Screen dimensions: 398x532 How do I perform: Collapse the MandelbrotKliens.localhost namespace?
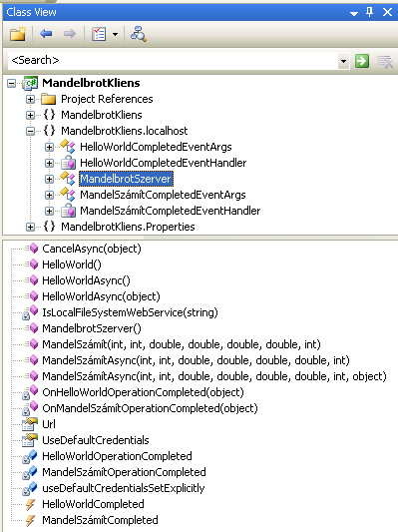30,131
